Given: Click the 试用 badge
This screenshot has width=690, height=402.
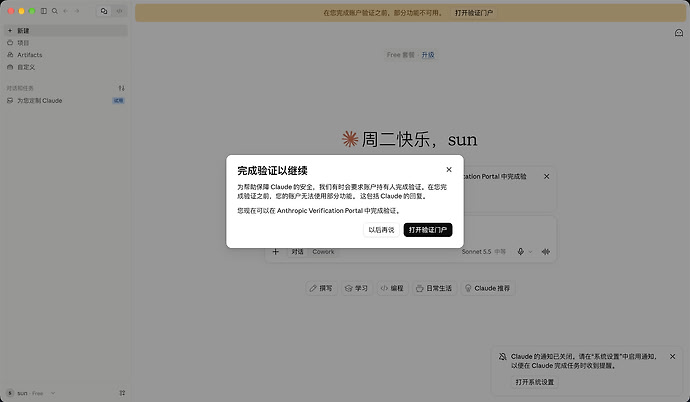Looking at the screenshot, I should pyautogui.click(x=118, y=101).
